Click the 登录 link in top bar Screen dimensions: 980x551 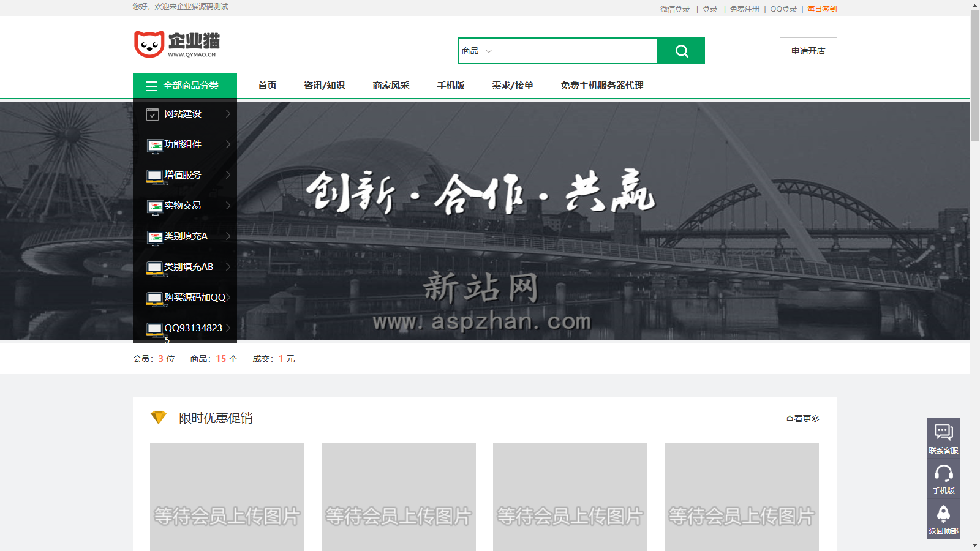(710, 9)
